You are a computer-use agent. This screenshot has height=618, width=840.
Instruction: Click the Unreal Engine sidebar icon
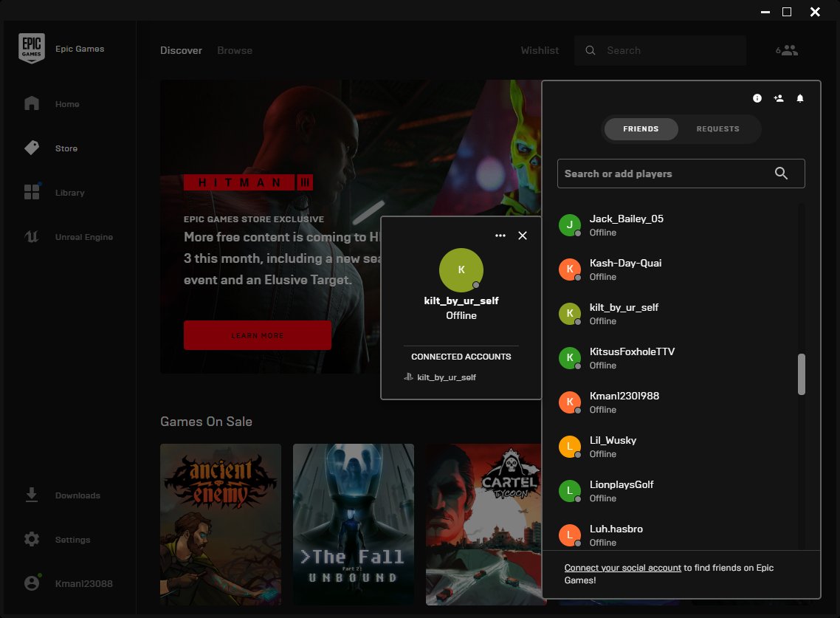pyautogui.click(x=32, y=236)
